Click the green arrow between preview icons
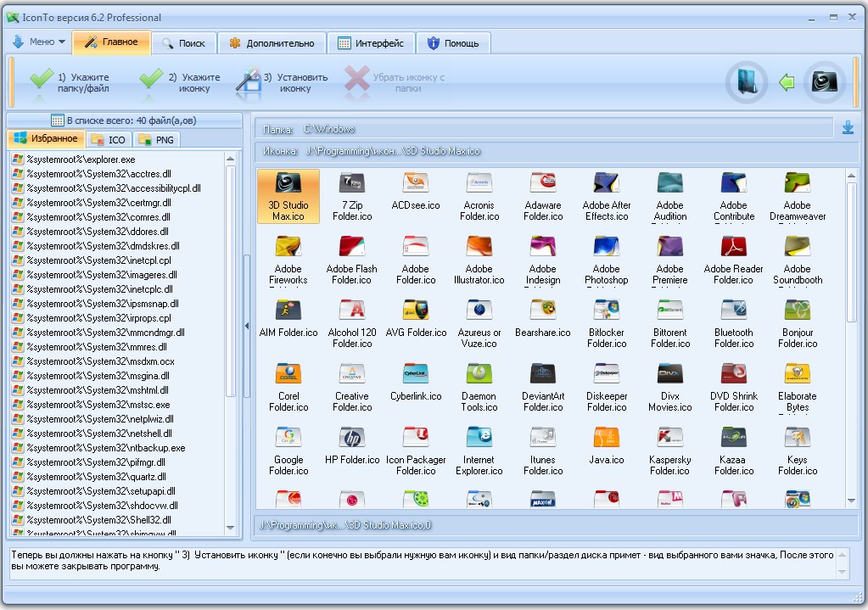The width and height of the screenshot is (868, 610). point(786,83)
